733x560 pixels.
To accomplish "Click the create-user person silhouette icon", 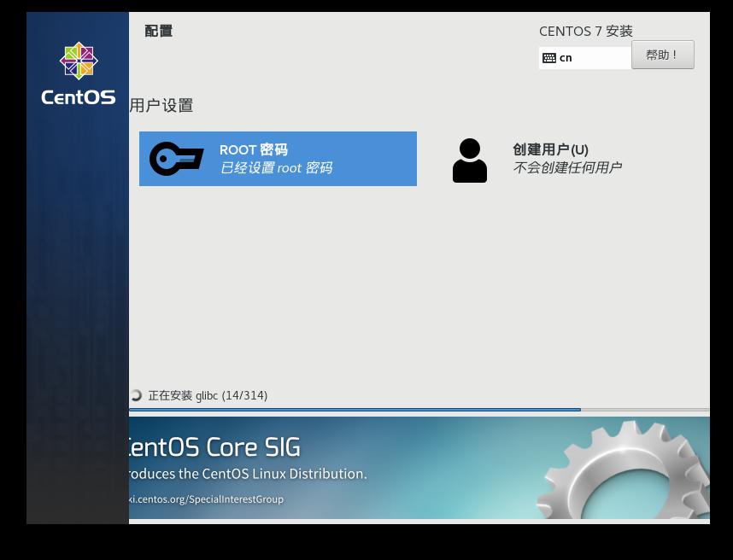I will (469, 160).
